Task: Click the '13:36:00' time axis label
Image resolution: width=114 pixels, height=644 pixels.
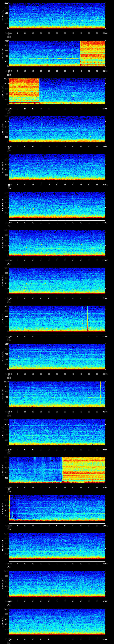Action: pyautogui.click(x=9, y=298)
